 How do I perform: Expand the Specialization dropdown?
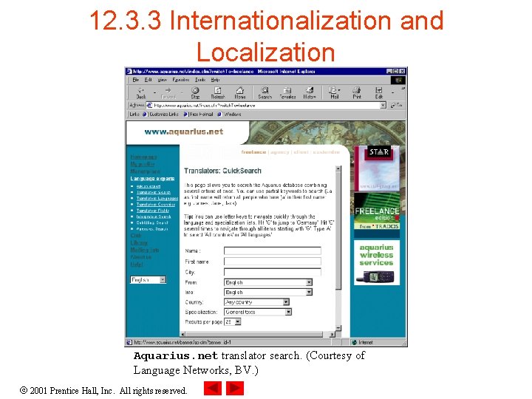point(288,312)
